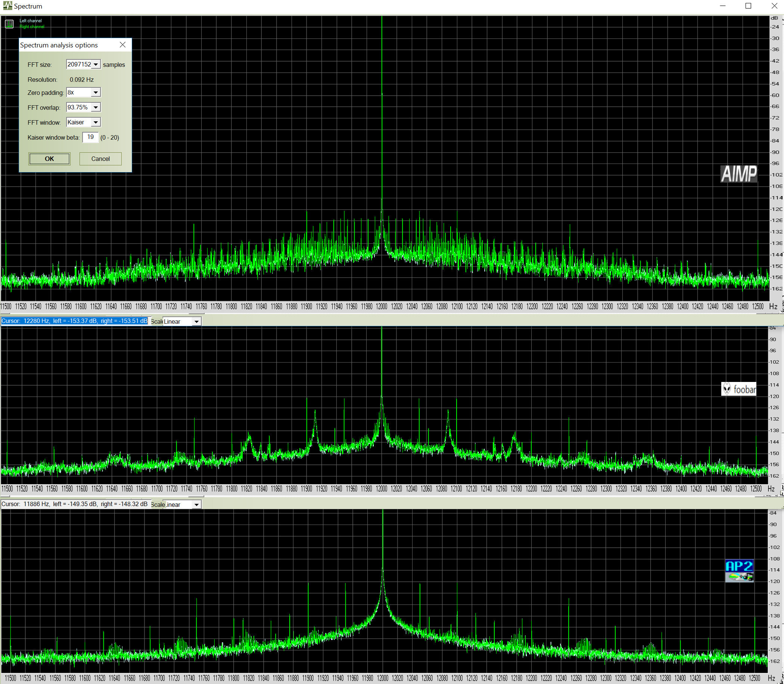Maximize the Spectrum window
Screen dimensions: 784x684
coord(748,6)
